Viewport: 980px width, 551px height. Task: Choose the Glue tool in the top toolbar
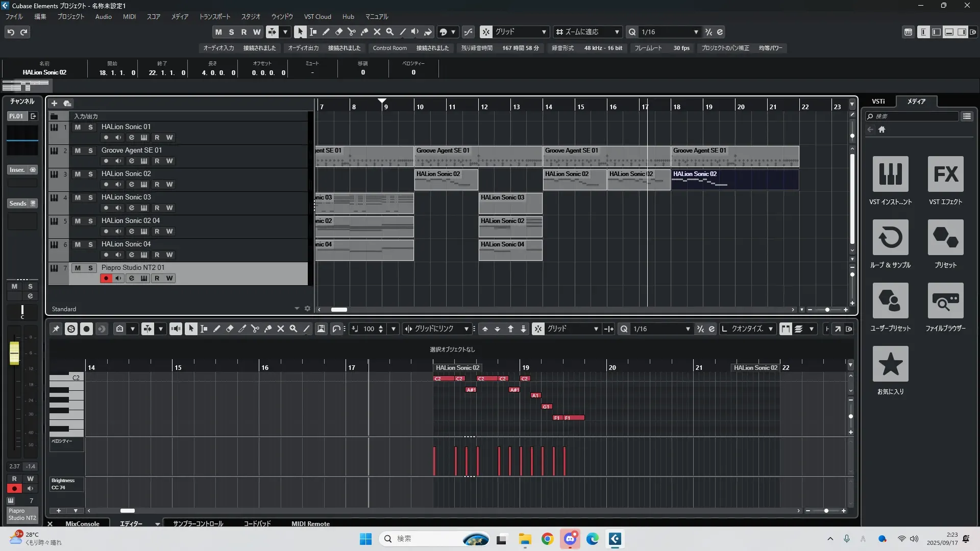[x=364, y=32]
